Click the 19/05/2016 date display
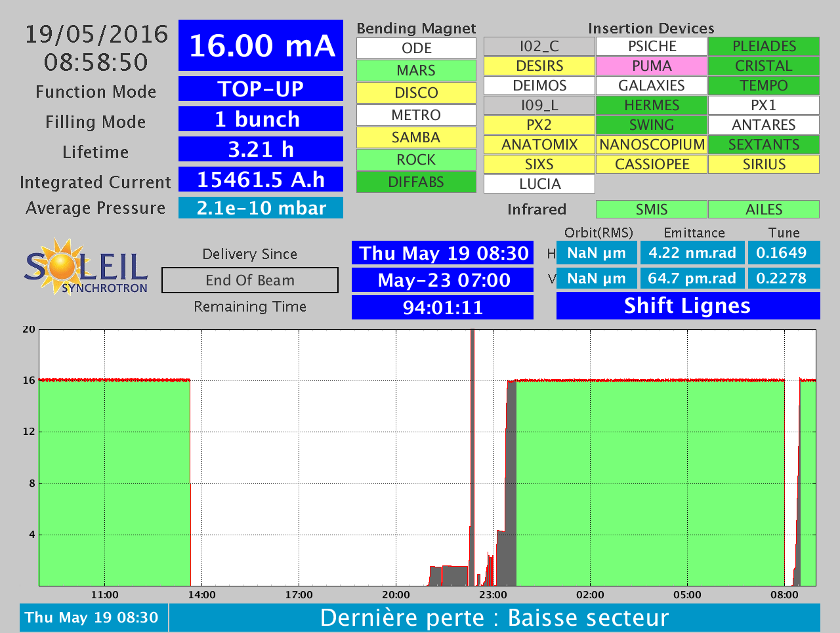 pyautogui.click(x=96, y=34)
